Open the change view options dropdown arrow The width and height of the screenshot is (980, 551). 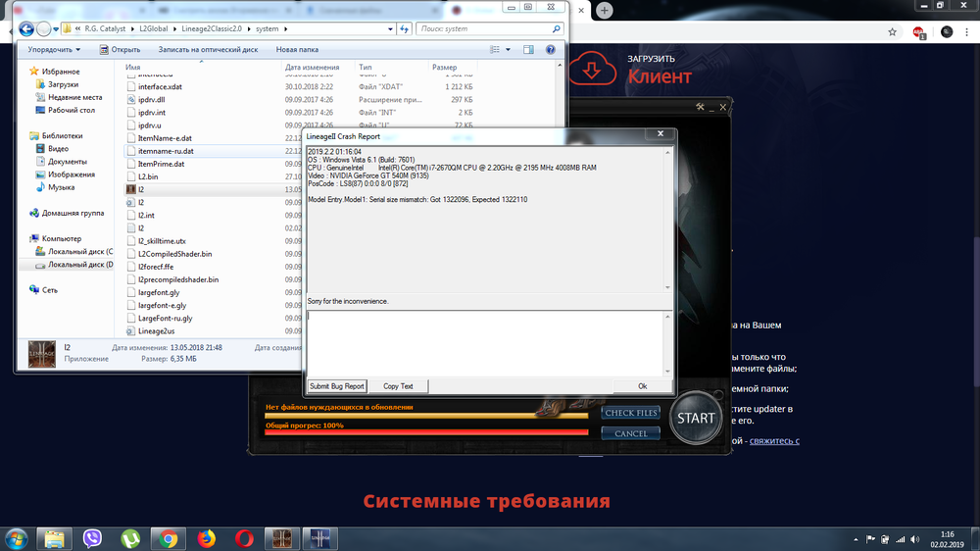pyautogui.click(x=508, y=49)
